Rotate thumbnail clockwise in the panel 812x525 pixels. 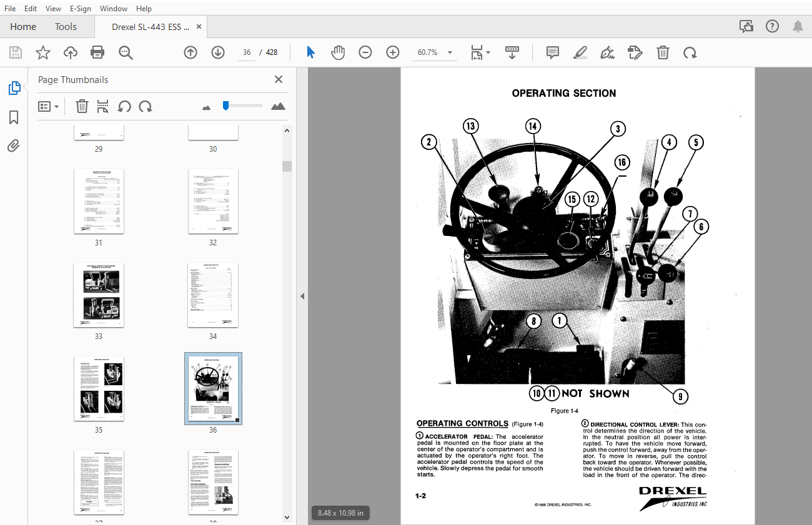pyautogui.click(x=146, y=106)
